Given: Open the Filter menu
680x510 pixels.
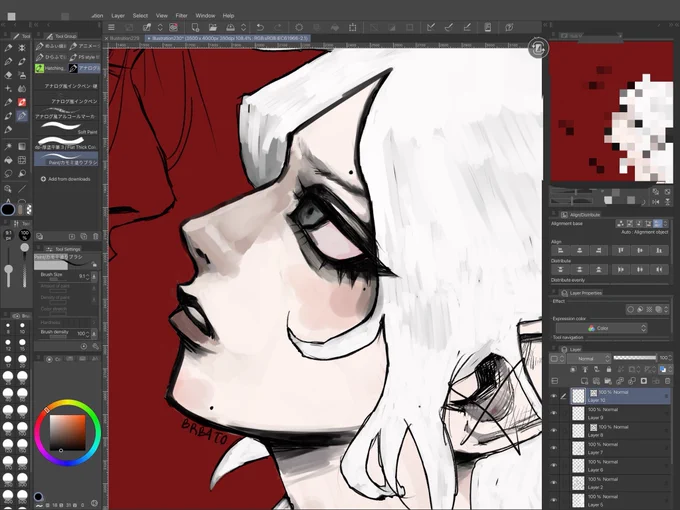Looking at the screenshot, I should click(x=181, y=16).
